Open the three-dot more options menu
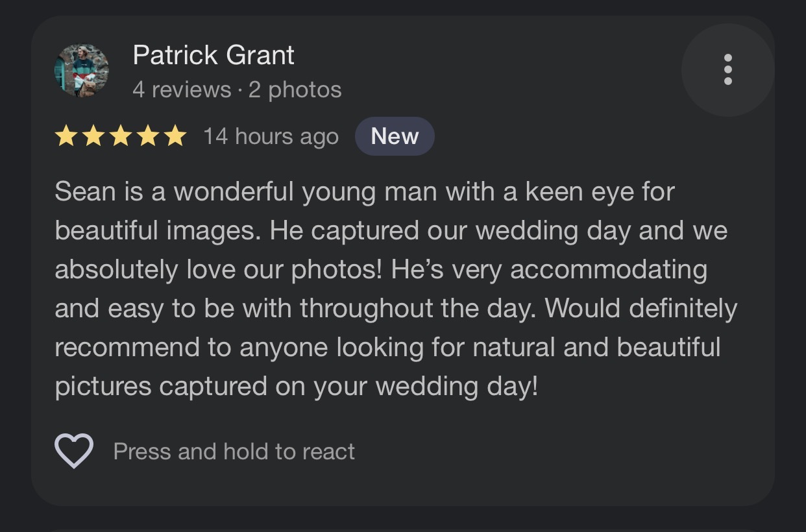The height and width of the screenshot is (532, 806). pos(727,69)
